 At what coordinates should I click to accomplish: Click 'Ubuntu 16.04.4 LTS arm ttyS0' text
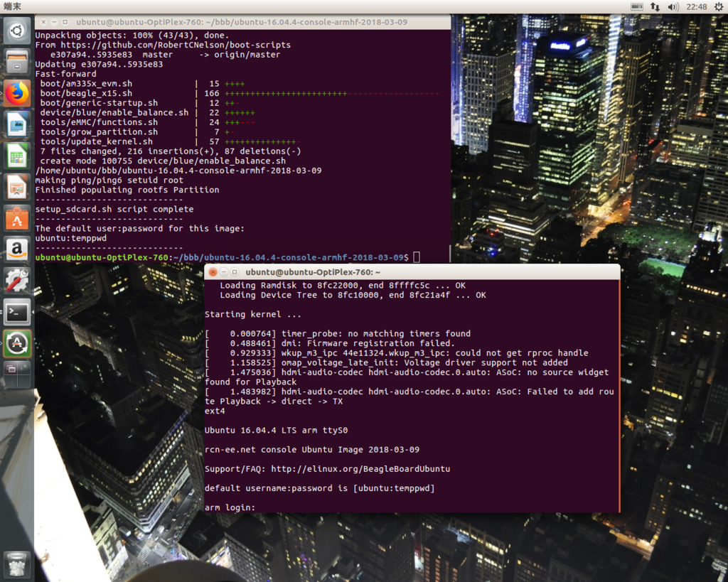(x=277, y=431)
